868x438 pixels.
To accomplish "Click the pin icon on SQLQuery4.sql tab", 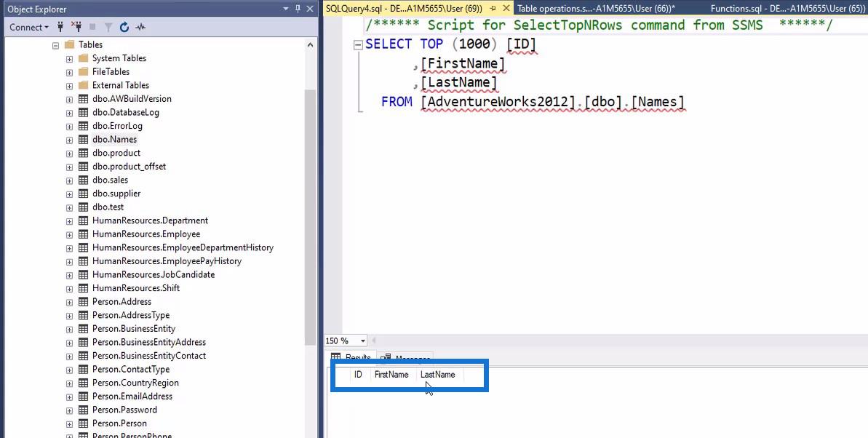I will pyautogui.click(x=493, y=8).
